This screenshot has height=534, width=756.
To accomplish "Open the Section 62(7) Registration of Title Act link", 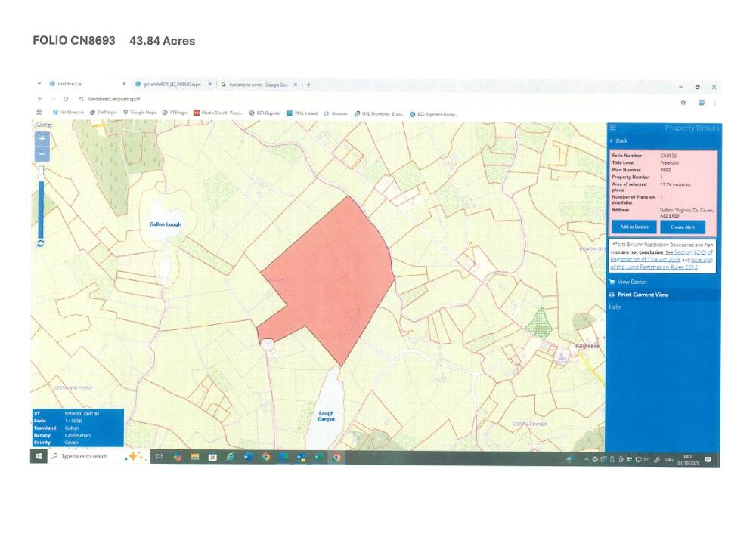I will point(680,252).
